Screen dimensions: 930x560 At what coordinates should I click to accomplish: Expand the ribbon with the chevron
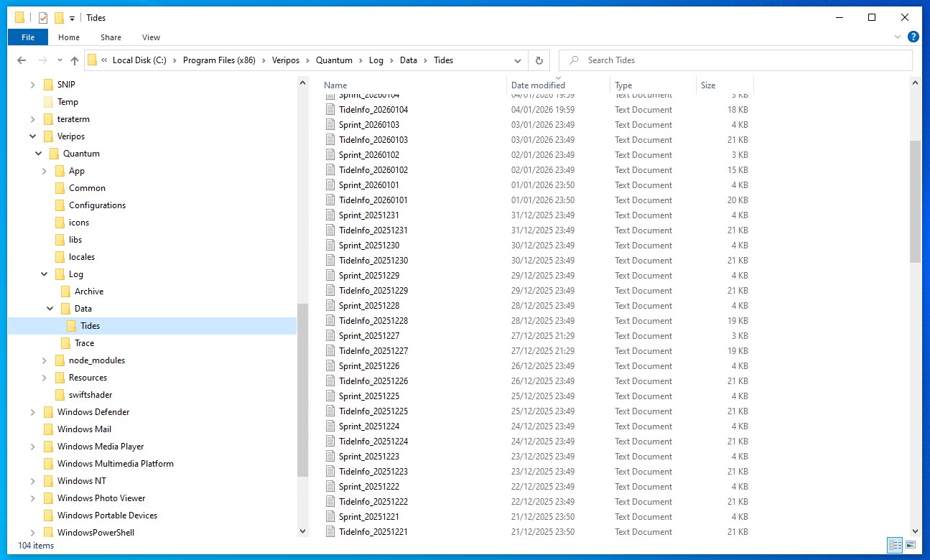[x=898, y=37]
